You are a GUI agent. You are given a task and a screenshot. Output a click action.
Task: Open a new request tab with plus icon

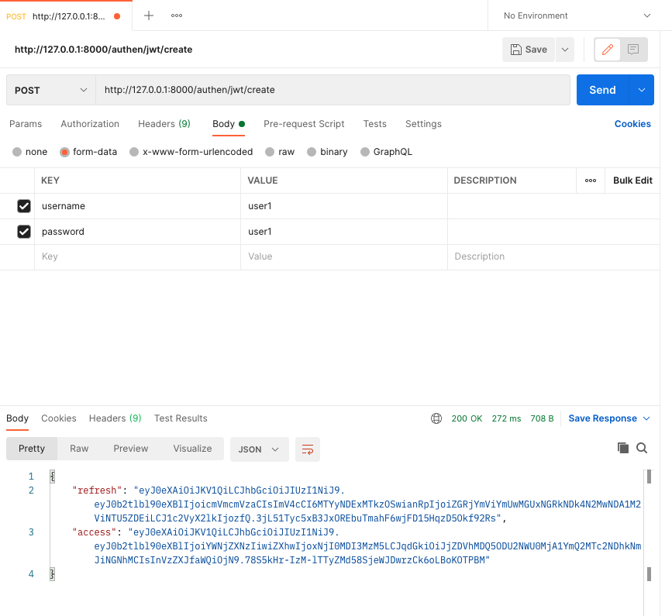point(149,15)
